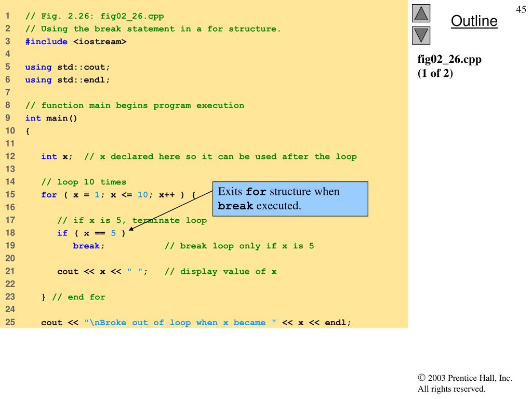Click the 'if ( x == 5 )' line
Viewport: 532px width, 399px height.
[91, 233]
